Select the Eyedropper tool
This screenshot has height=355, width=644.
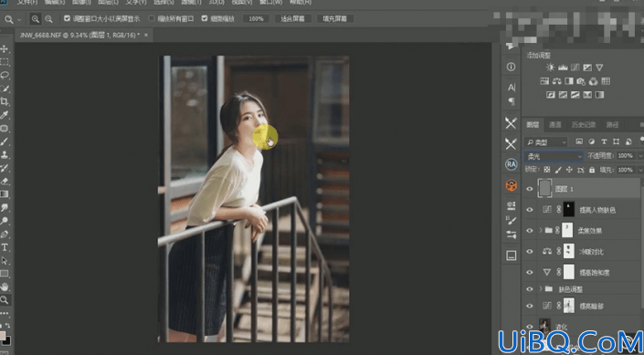(5, 114)
